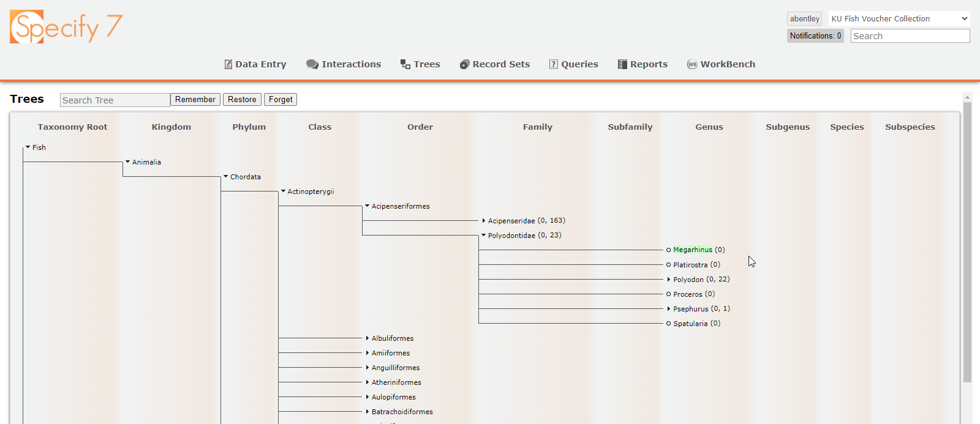The width and height of the screenshot is (980, 424).
Task: Click the Class column header
Action: point(320,127)
